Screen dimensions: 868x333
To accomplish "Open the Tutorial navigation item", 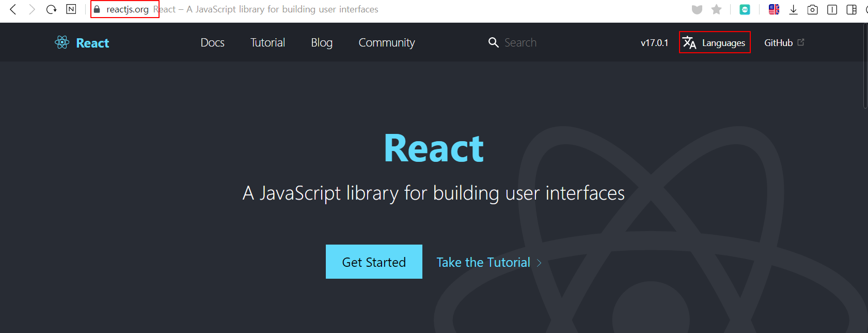I will pos(267,42).
